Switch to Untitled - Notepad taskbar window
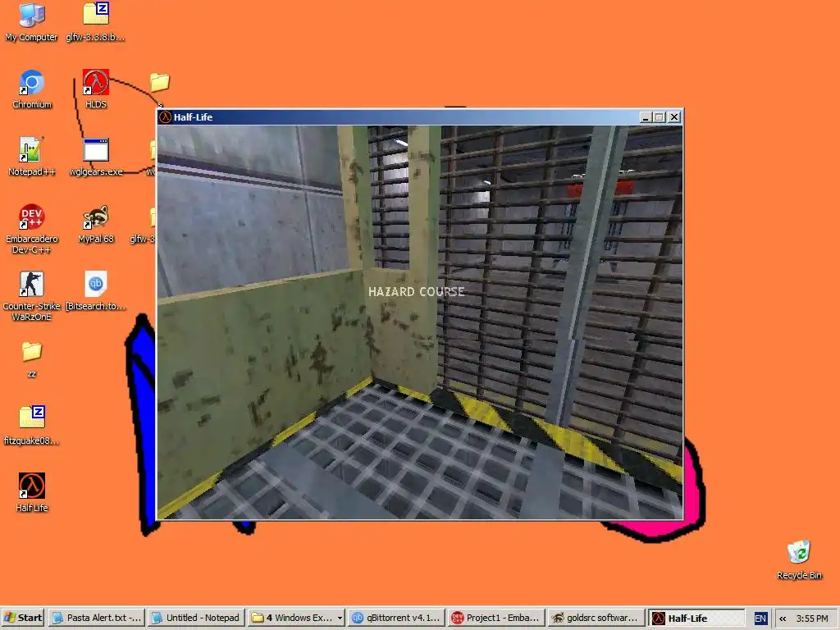 coord(196,618)
